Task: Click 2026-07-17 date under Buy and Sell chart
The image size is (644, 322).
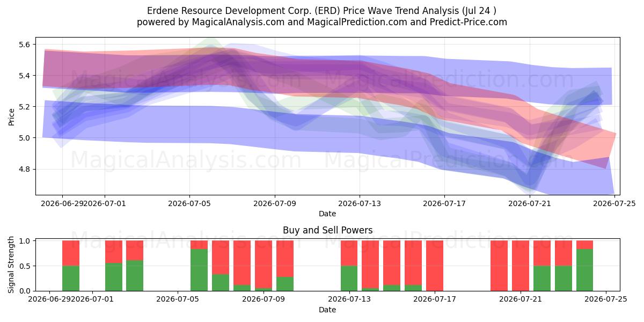Action: [435, 299]
